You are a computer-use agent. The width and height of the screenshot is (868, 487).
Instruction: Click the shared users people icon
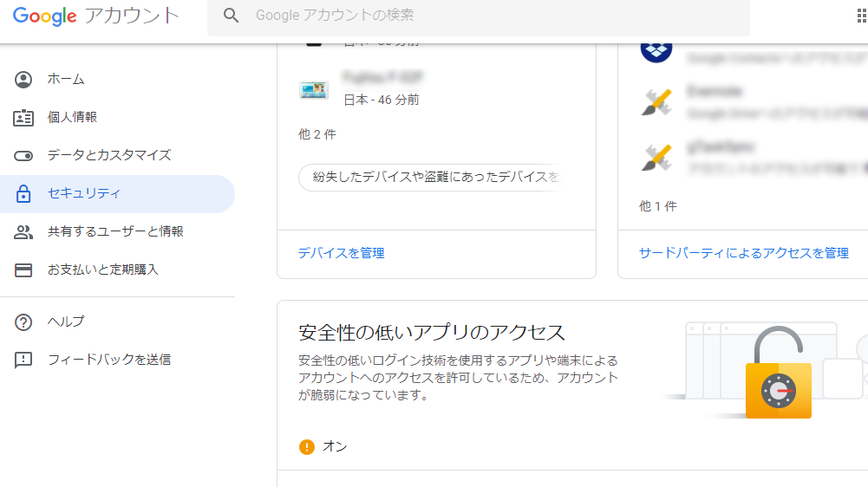point(23,232)
